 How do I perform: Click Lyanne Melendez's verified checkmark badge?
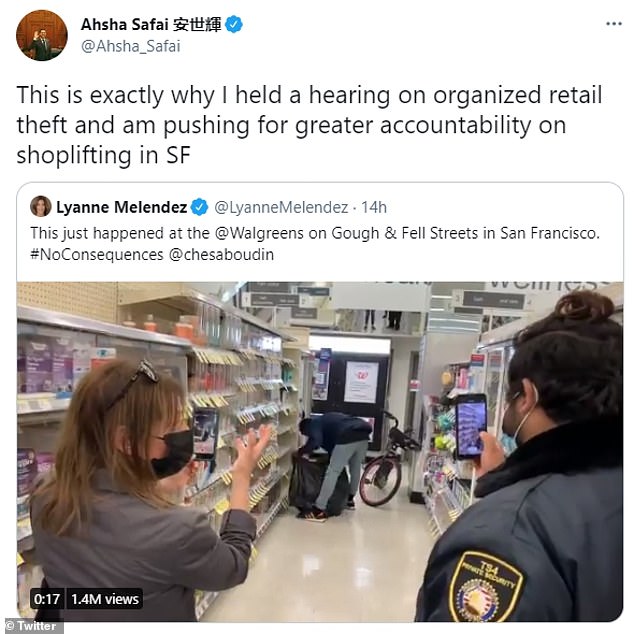coord(199,207)
